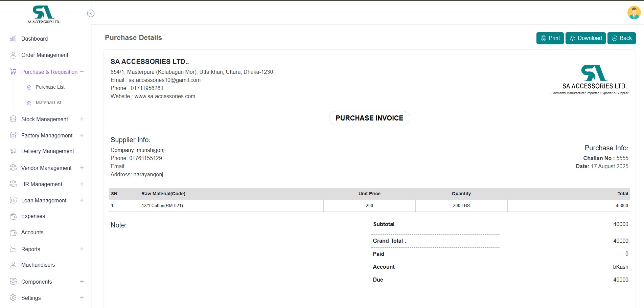Viewport: 644px width, 308px height.
Task: Click the Stock Management database icon
Action: [x=13, y=119]
